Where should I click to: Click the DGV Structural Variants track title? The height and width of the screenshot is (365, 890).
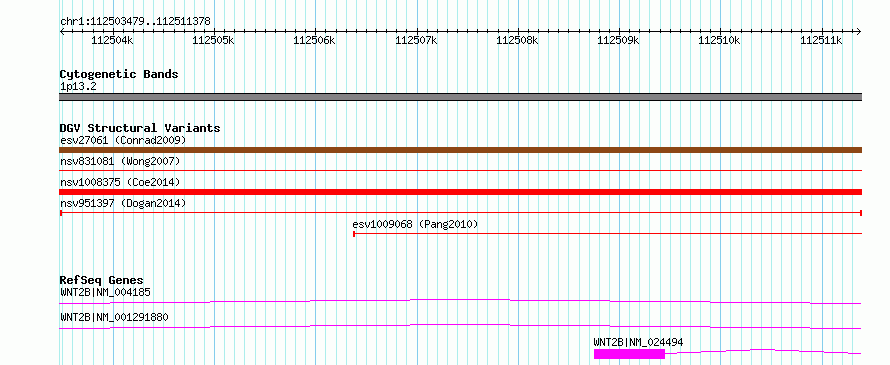[x=140, y=128]
